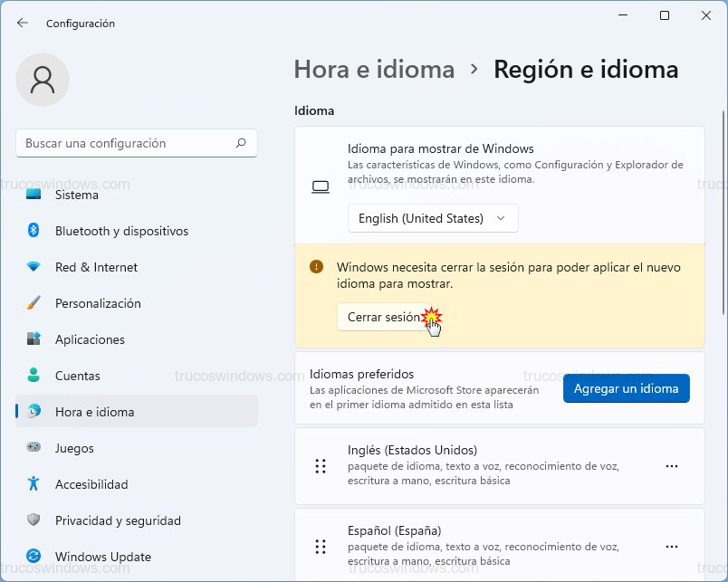Open the Juegos section

[x=74, y=448]
